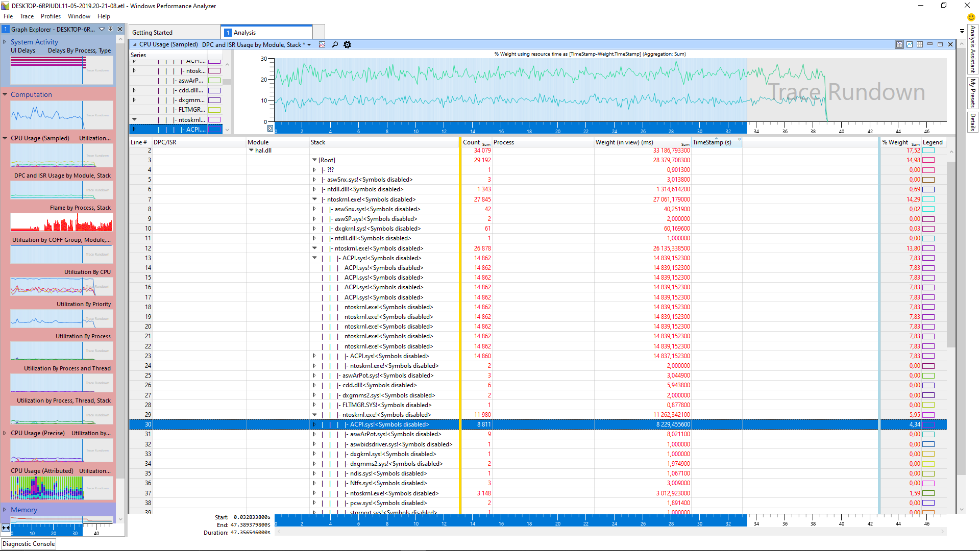Switch to graph and table display mode
Viewport: 980px width, 551px height.
coord(899,45)
